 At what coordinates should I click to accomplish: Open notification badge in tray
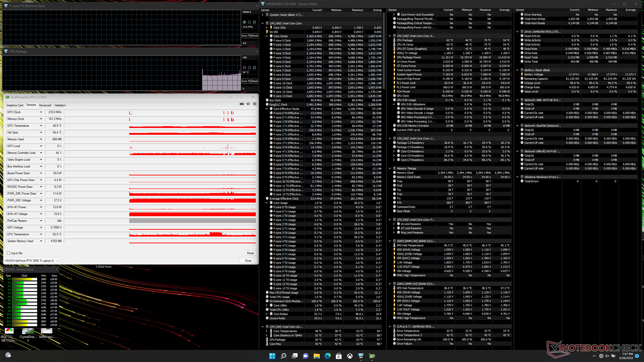click(x=637, y=356)
